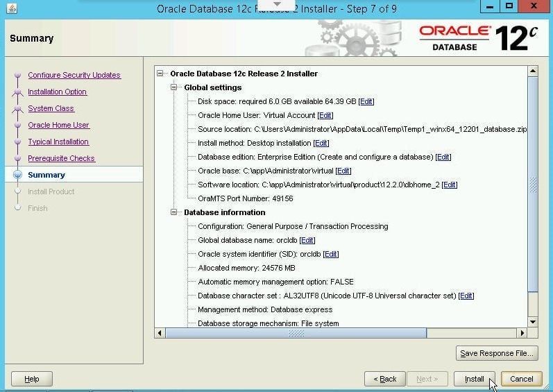553x392 pixels.
Task: Collapse the Global settings section
Action: click(174, 87)
